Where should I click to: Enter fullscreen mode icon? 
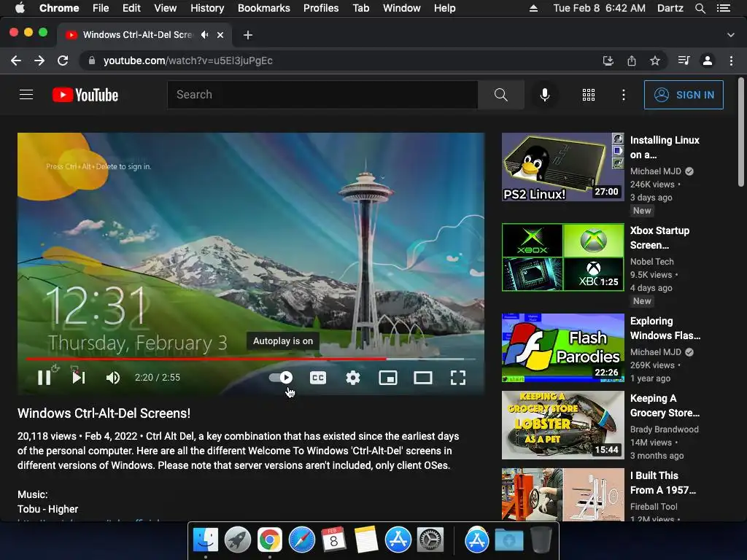pos(458,378)
